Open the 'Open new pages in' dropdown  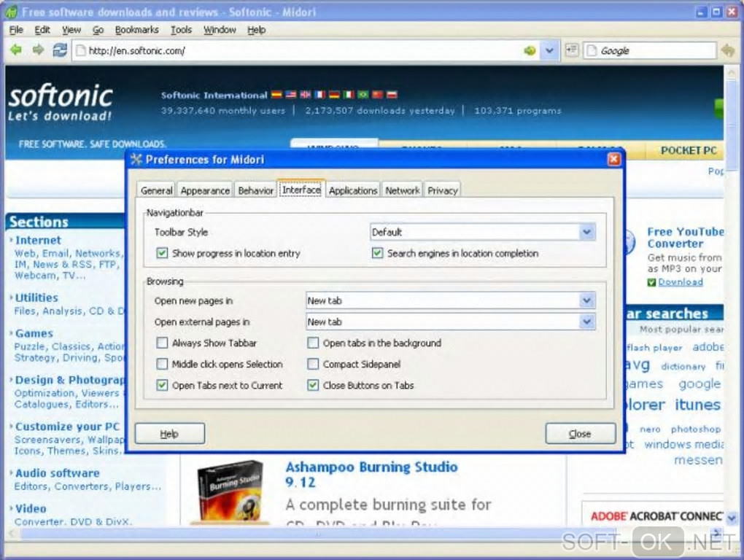pos(451,300)
